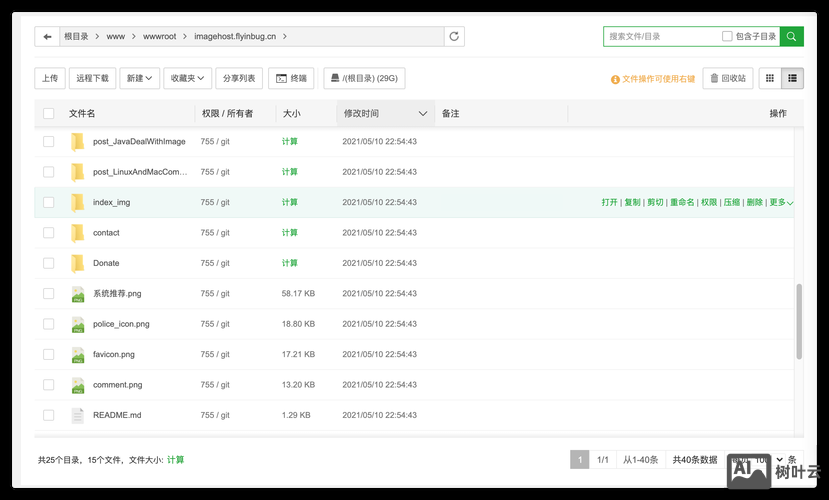Click the Donate folder icon
The image size is (829, 500).
tap(78, 263)
